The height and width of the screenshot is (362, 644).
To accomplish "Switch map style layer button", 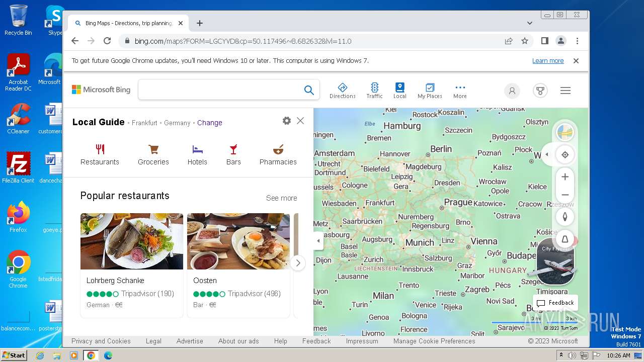I will [x=565, y=133].
